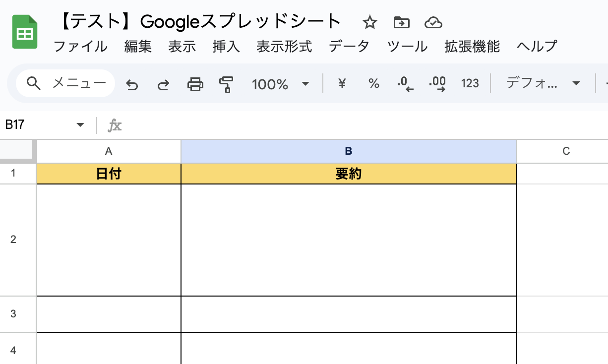Activate the paint format tool
The image size is (608, 364).
point(226,84)
